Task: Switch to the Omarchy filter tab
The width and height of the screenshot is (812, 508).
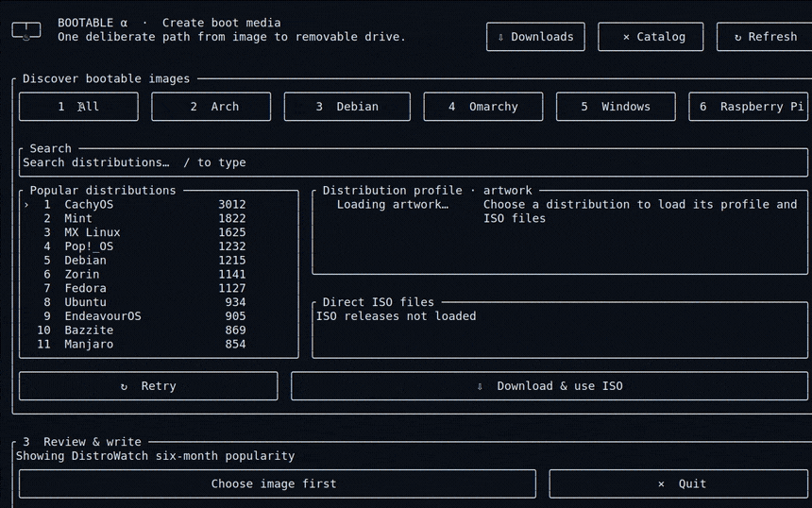Action: 483,107
